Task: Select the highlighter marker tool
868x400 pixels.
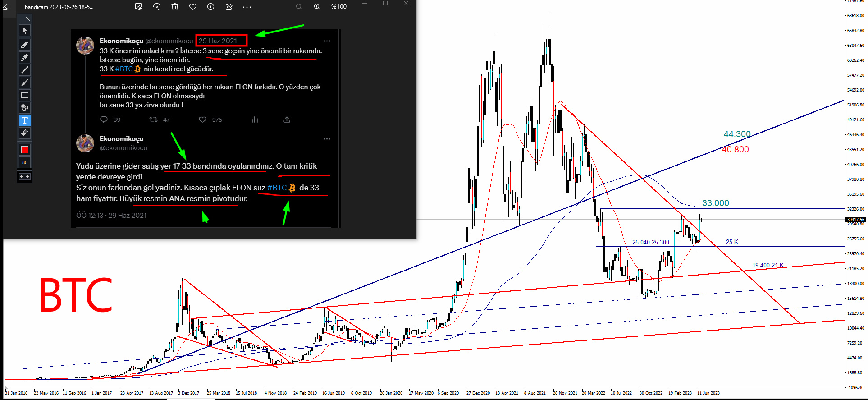Action: click(25, 57)
